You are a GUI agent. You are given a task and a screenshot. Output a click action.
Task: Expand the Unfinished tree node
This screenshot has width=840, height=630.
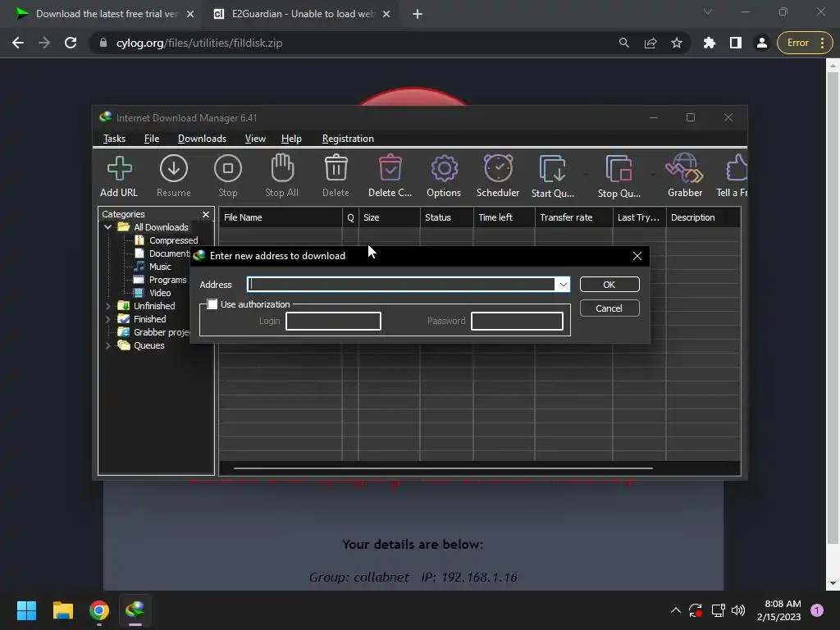pyautogui.click(x=107, y=306)
